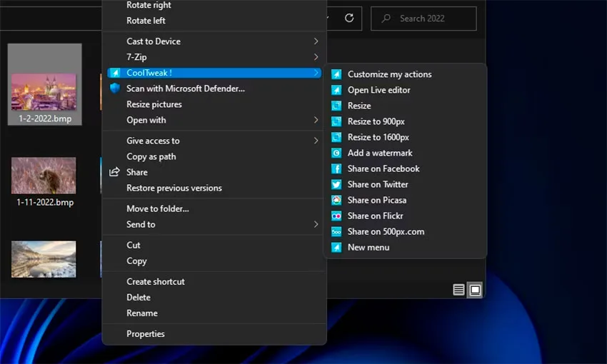Viewport: 607px width, 364px height.
Task: Expand the Cast to Device submenu arrow
Action: coord(316,41)
